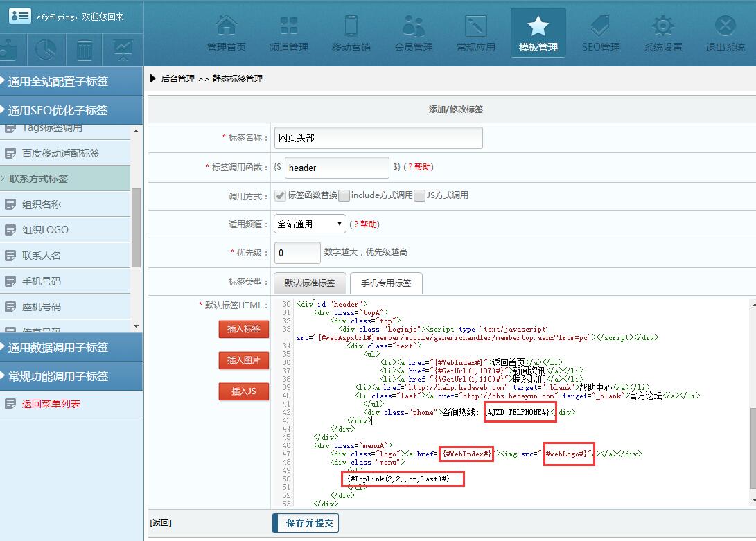Expand 常规功能调用子标签 section
The image size is (756, 541).
[x=58, y=376]
